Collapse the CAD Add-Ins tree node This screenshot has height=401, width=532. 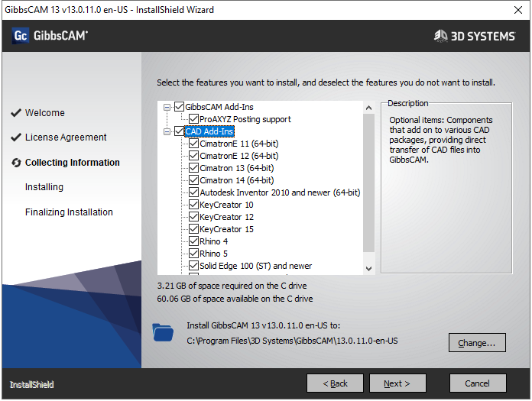pos(167,131)
